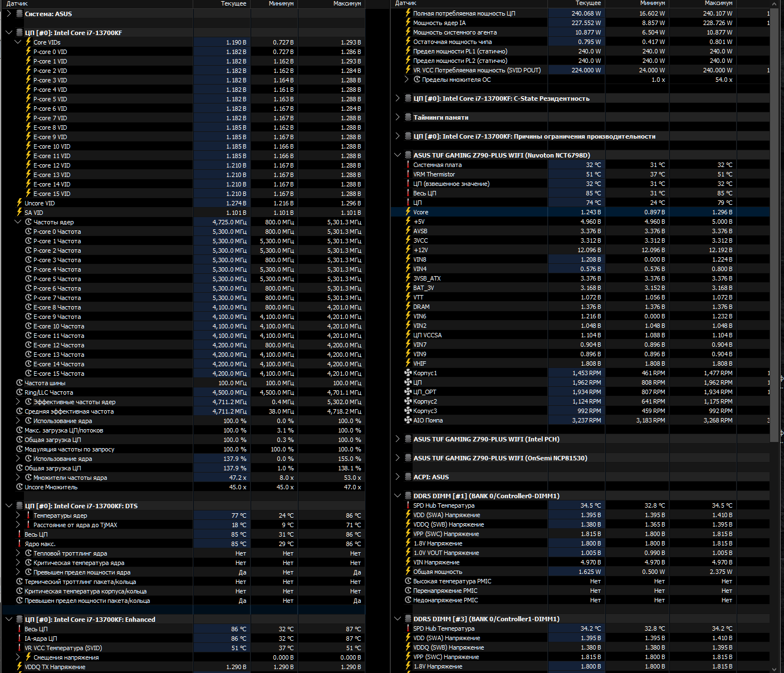Image resolution: width=784 pixels, height=673 pixels.
Task: Click Остаточная мощность чипа row label
Action: click(x=453, y=42)
